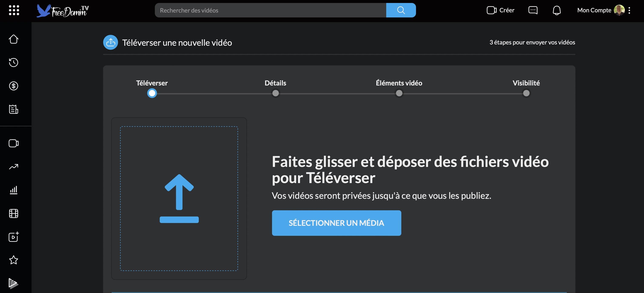Focus the Rechercher des vidéos field
The image size is (644, 293).
coord(270,10)
